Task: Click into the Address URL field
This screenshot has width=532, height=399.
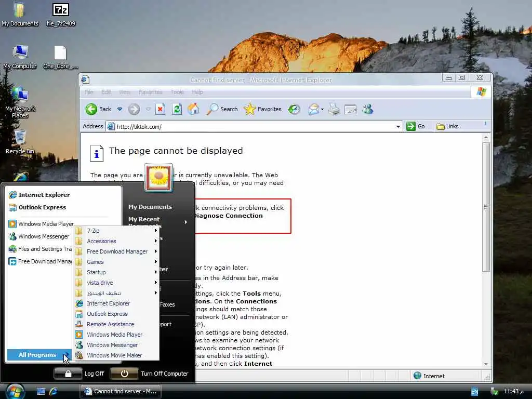Action: tap(255, 127)
